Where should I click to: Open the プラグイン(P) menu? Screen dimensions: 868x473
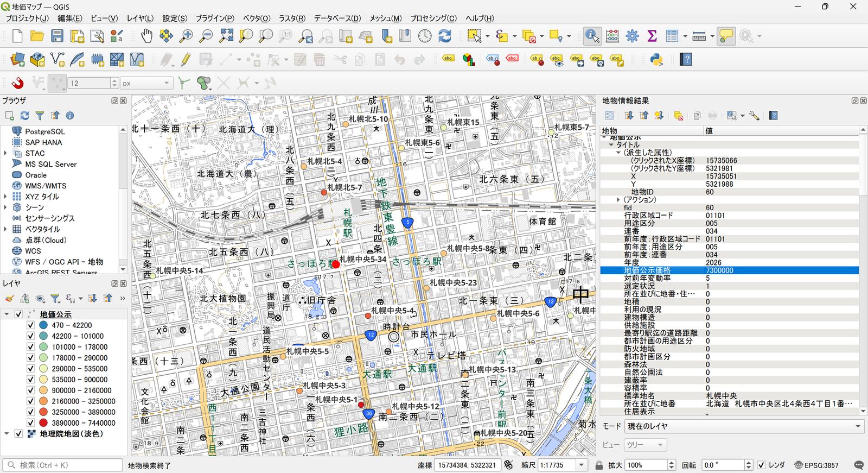(x=215, y=18)
